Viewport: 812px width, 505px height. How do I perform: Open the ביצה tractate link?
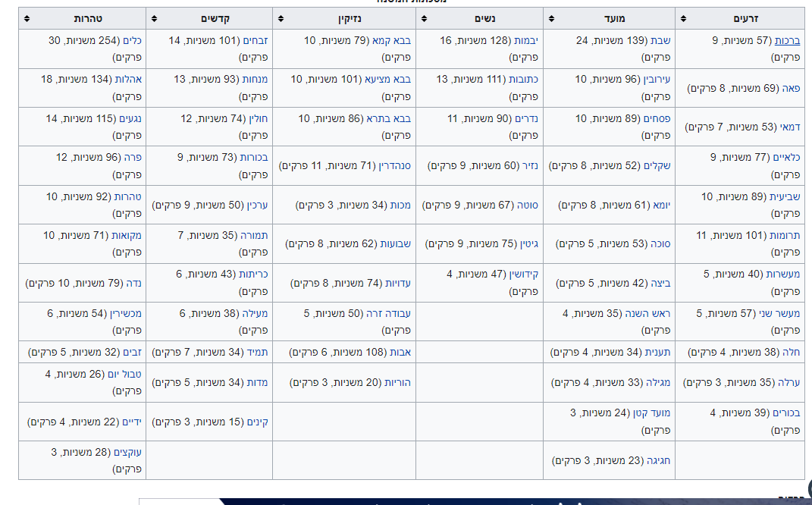pyautogui.click(x=660, y=284)
